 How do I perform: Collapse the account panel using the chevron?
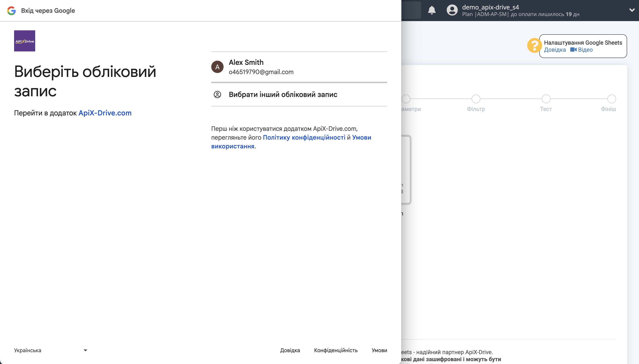632,10
